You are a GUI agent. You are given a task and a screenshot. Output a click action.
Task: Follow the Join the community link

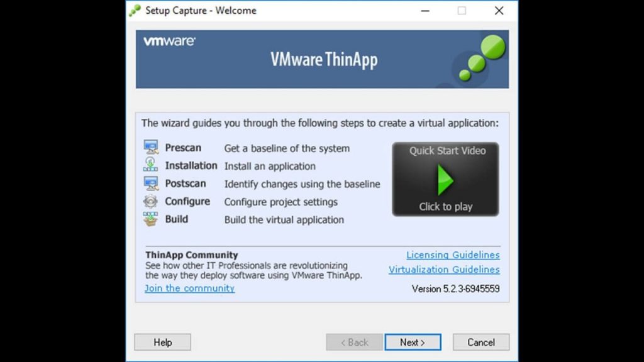(190, 288)
